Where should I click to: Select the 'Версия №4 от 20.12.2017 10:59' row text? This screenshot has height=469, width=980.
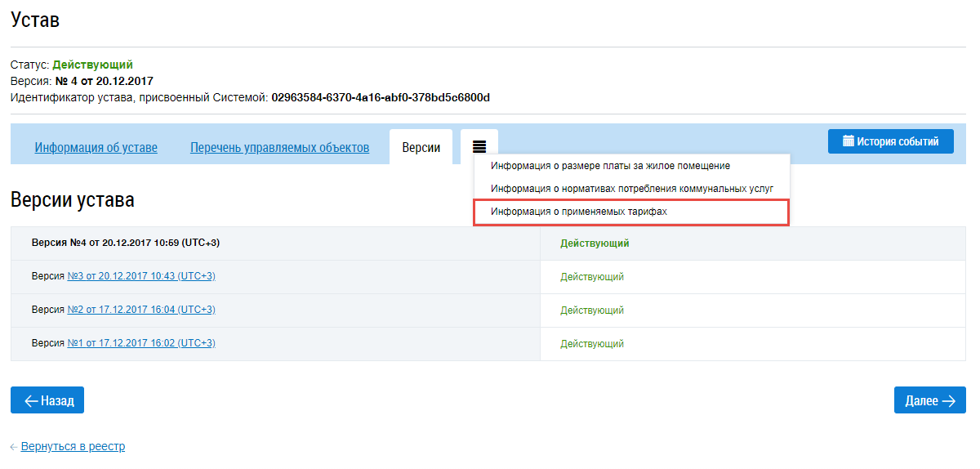point(126,243)
